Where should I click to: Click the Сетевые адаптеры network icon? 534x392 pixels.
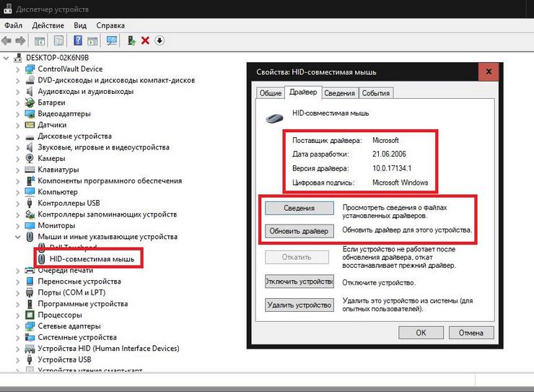point(30,326)
